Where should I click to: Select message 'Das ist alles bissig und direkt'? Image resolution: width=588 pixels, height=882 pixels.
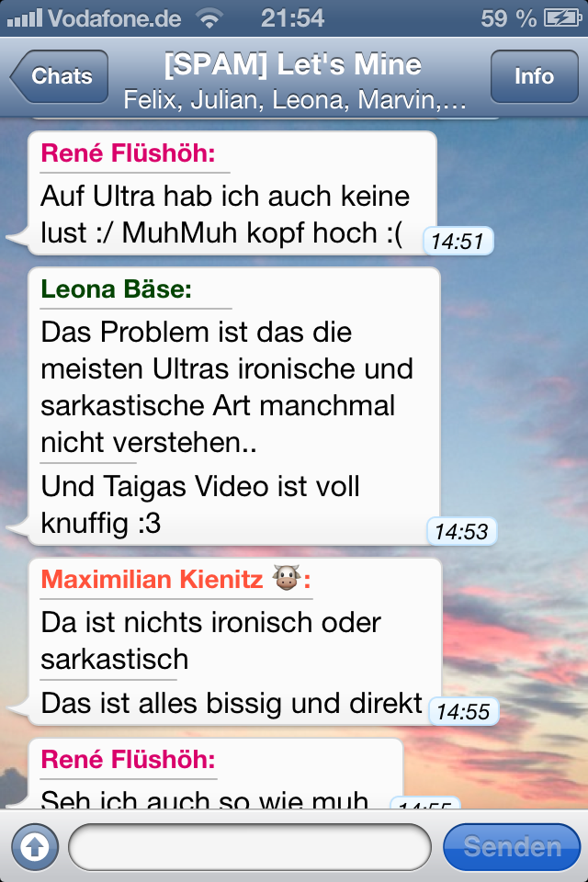click(232, 703)
